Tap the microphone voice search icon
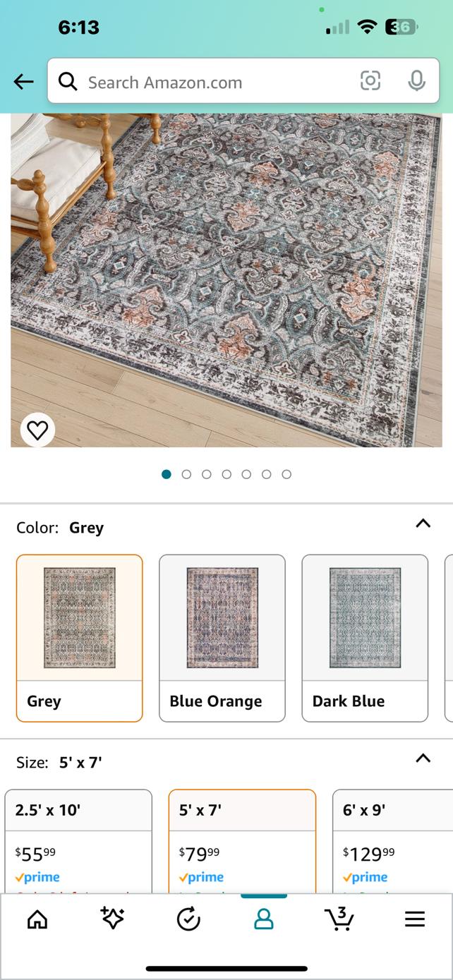The image size is (453, 980). point(417,81)
